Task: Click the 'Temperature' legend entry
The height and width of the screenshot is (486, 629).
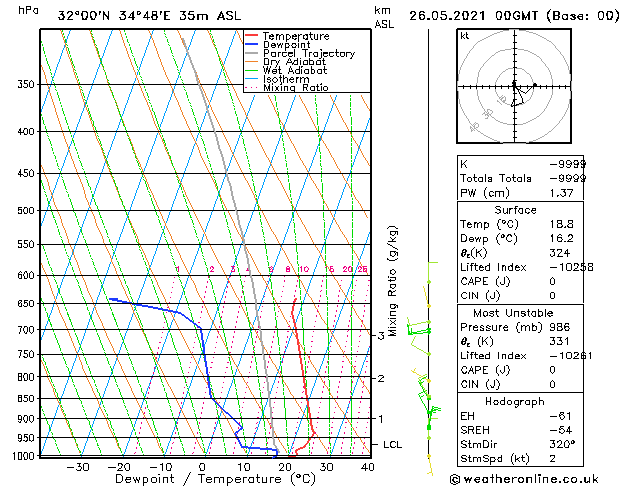Action: pos(296,36)
